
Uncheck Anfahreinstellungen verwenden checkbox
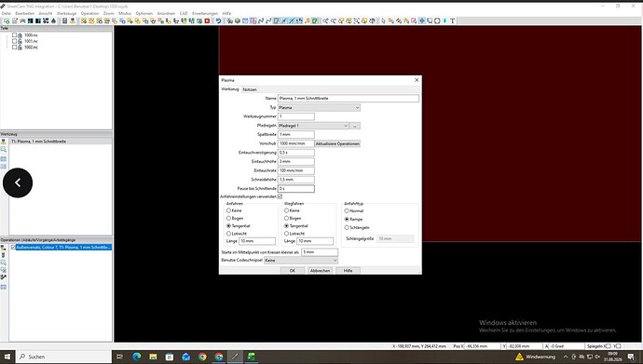click(x=280, y=196)
